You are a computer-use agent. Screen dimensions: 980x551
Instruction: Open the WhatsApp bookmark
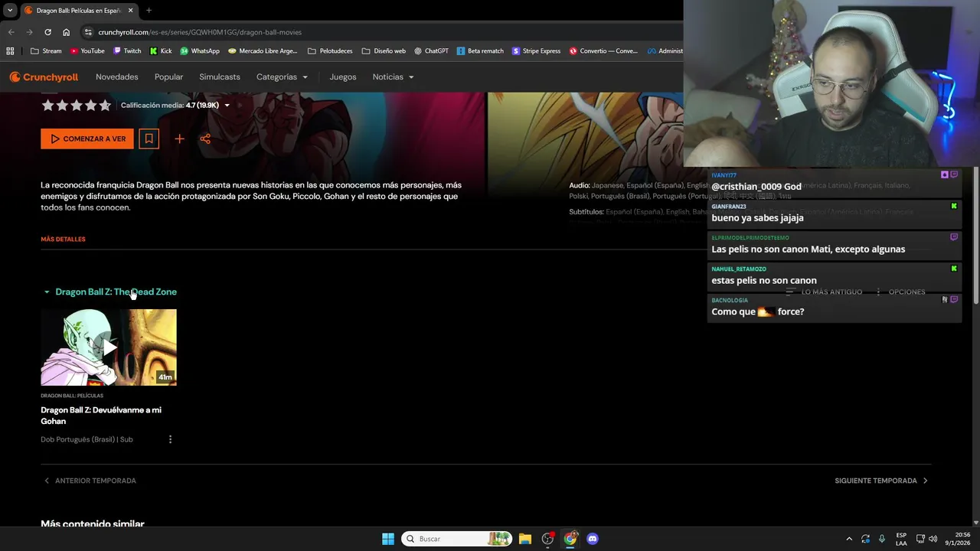point(200,51)
